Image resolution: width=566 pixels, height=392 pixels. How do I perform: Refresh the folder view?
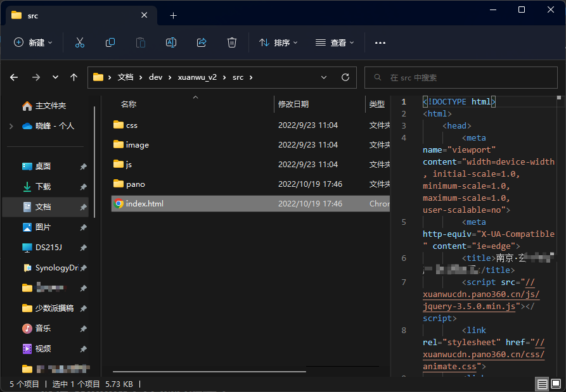pyautogui.click(x=345, y=77)
